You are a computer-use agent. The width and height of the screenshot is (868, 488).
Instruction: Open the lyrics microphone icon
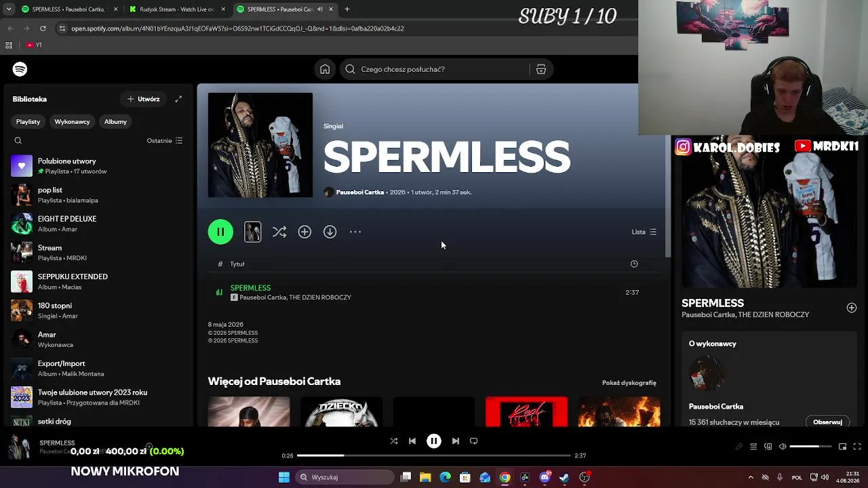click(x=739, y=447)
